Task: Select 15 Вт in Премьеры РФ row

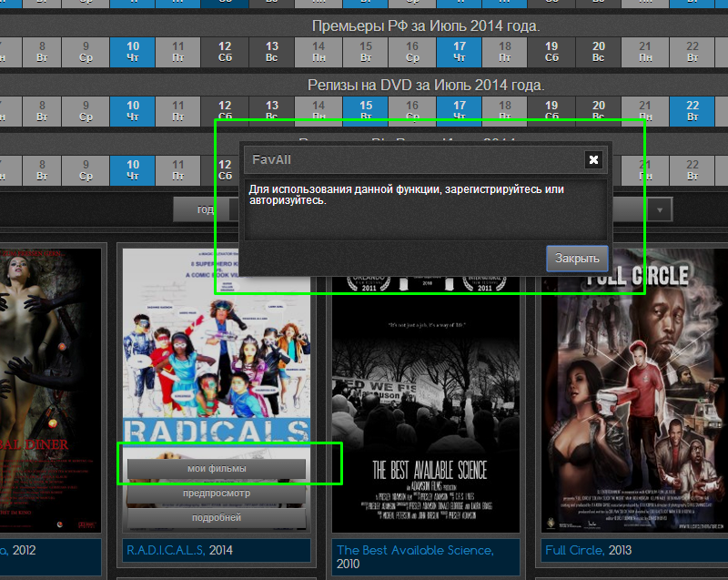Action: 366,52
